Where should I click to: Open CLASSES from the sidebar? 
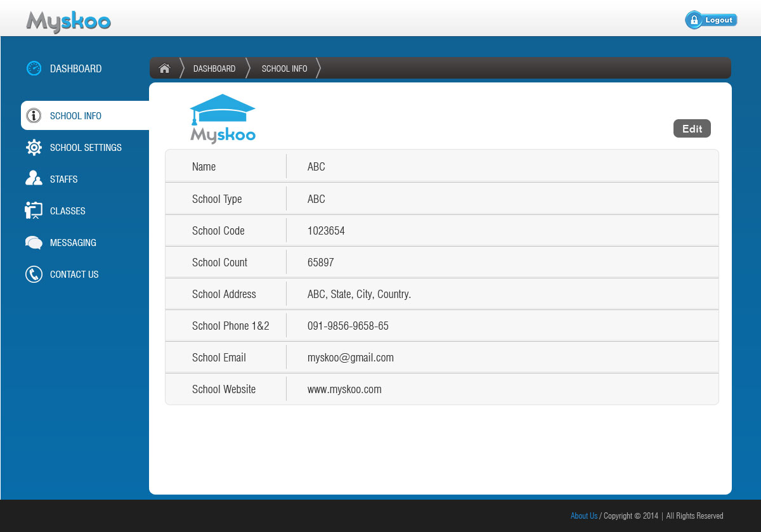[x=67, y=211]
